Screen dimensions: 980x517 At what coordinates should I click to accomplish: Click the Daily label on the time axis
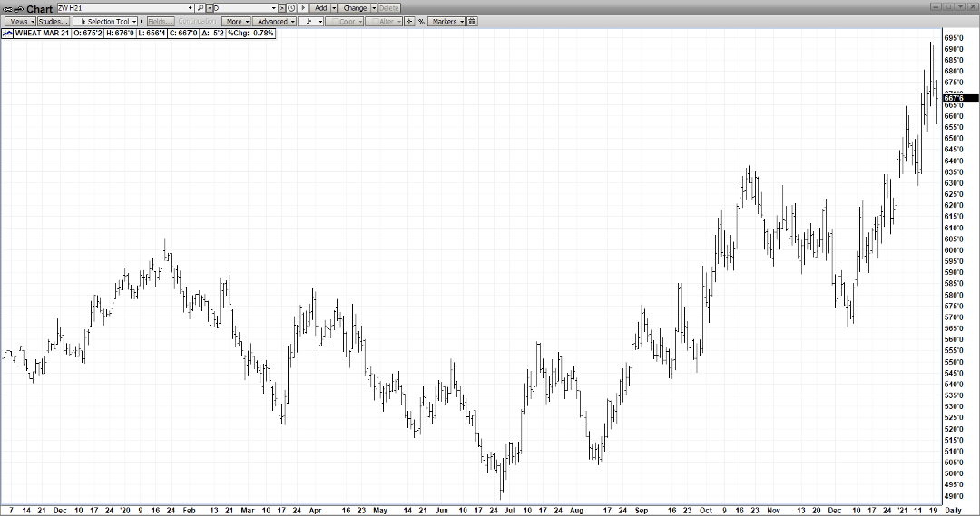[x=953, y=510]
